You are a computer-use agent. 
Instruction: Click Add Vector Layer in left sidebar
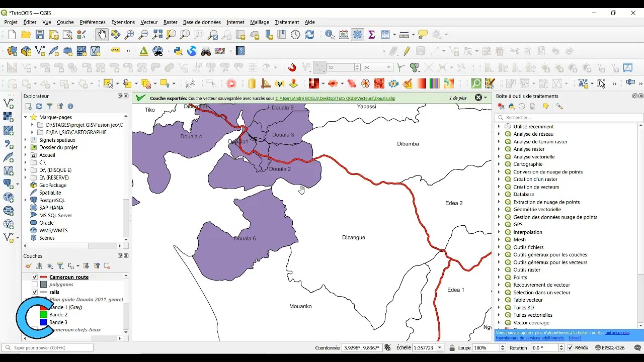pyautogui.click(x=9, y=103)
